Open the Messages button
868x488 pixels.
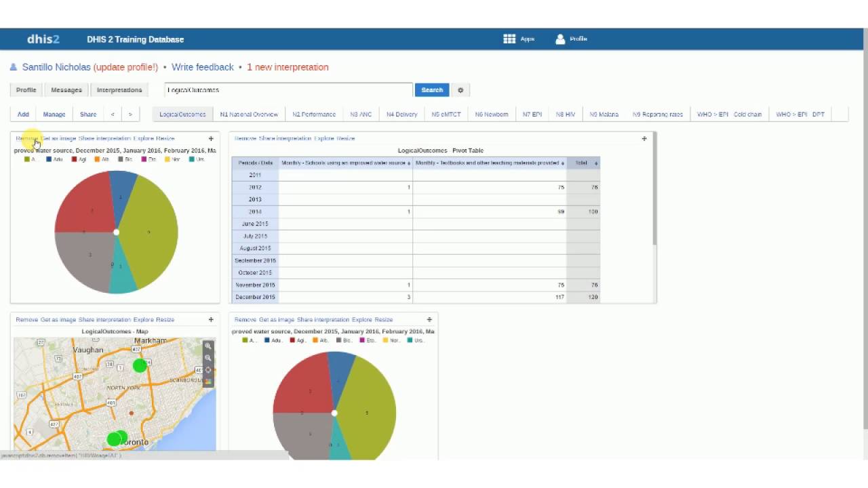[66, 89]
